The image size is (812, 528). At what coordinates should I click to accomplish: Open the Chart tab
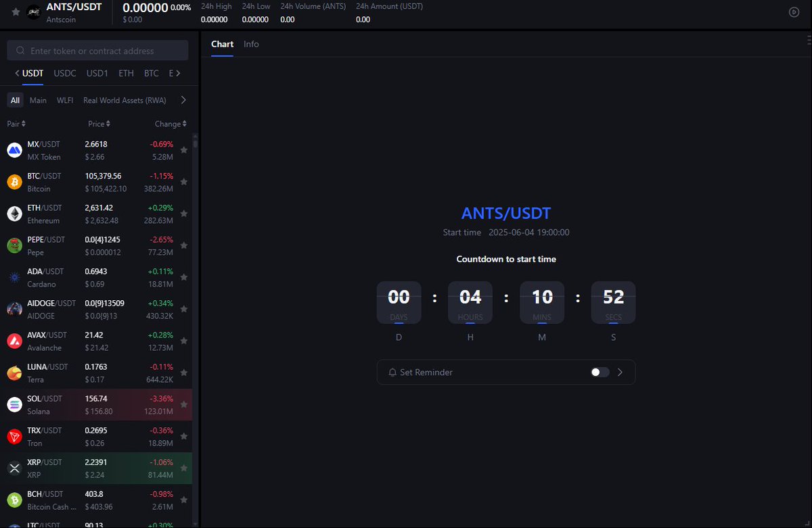[222, 44]
